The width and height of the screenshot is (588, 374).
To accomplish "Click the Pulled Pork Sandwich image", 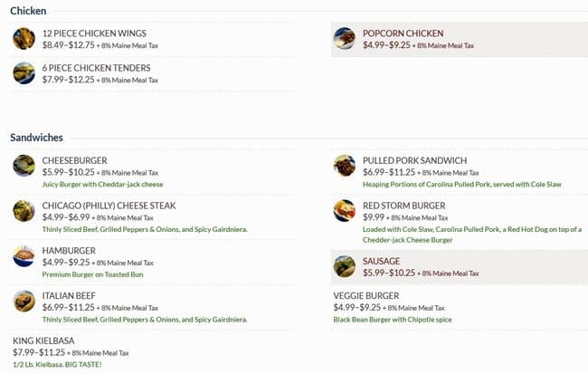I will (x=345, y=166).
